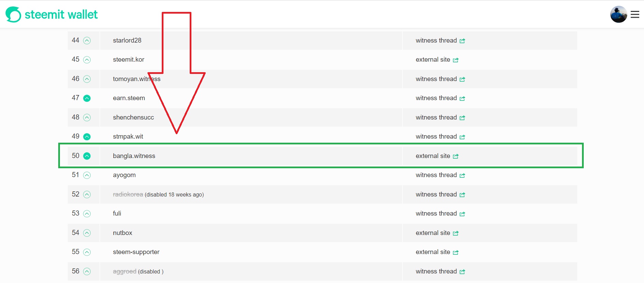Open radiokorea witness thread link
Screen dimensions: 644x283
(x=440, y=194)
